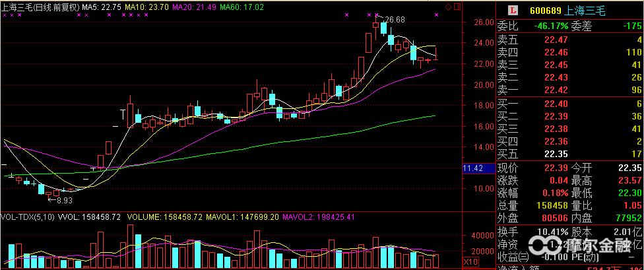
Task: Click the cyan stock name 上海三毛 in the quote panel
Action: (586, 11)
